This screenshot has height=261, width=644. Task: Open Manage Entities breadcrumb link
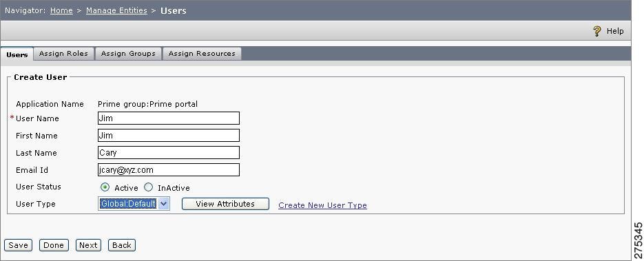[x=116, y=10]
